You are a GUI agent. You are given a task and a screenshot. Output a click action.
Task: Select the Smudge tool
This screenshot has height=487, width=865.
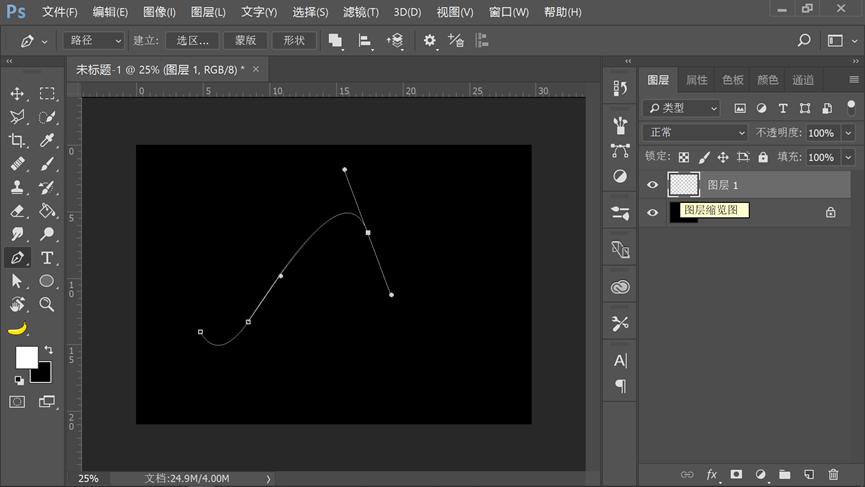[17, 234]
